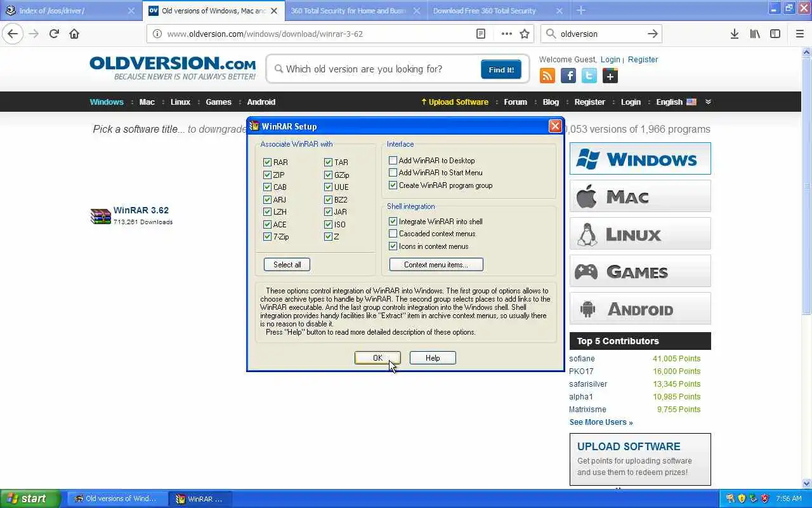The image size is (812, 508).
Task: Open the Mac menu in navigation bar
Action: click(x=147, y=102)
